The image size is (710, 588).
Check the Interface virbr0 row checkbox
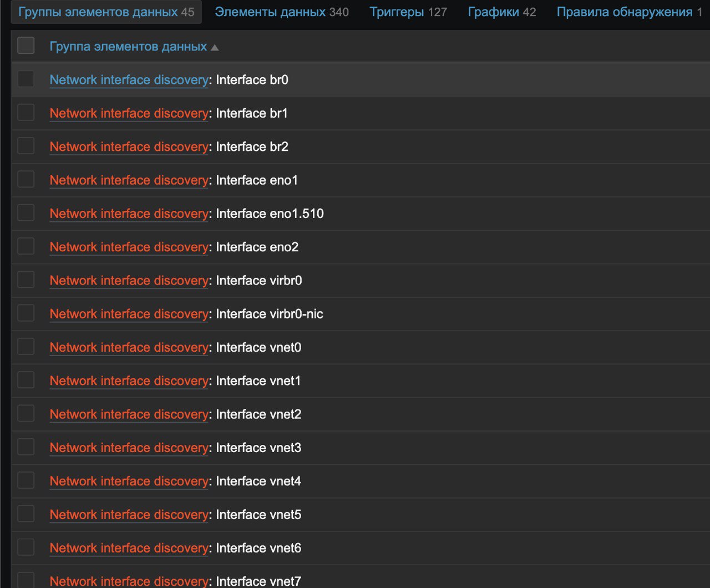[x=26, y=280]
